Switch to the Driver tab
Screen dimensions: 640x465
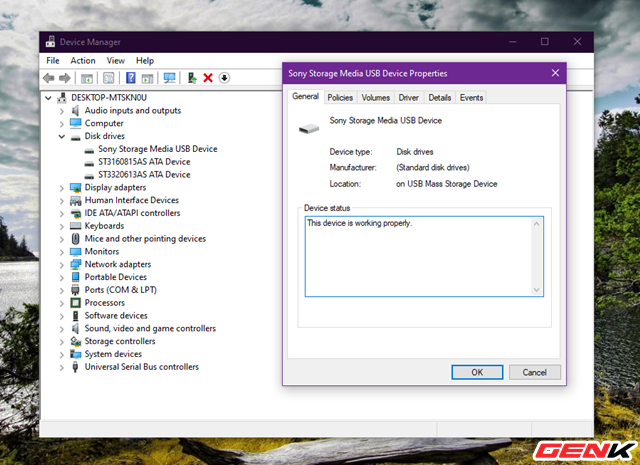(408, 98)
